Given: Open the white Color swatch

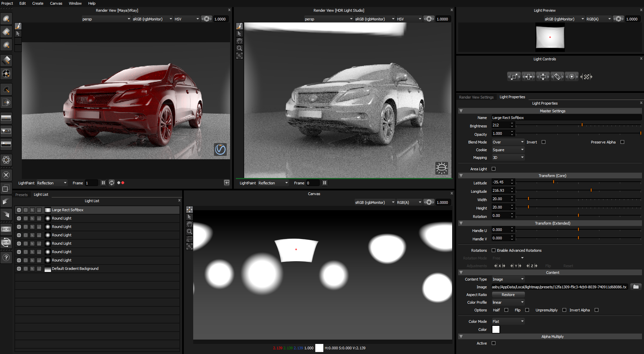Looking at the screenshot, I should pyautogui.click(x=496, y=330).
